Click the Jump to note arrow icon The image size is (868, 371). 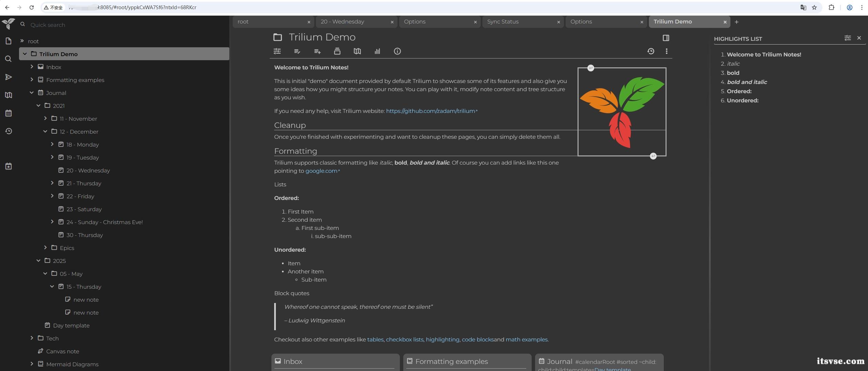tap(8, 77)
